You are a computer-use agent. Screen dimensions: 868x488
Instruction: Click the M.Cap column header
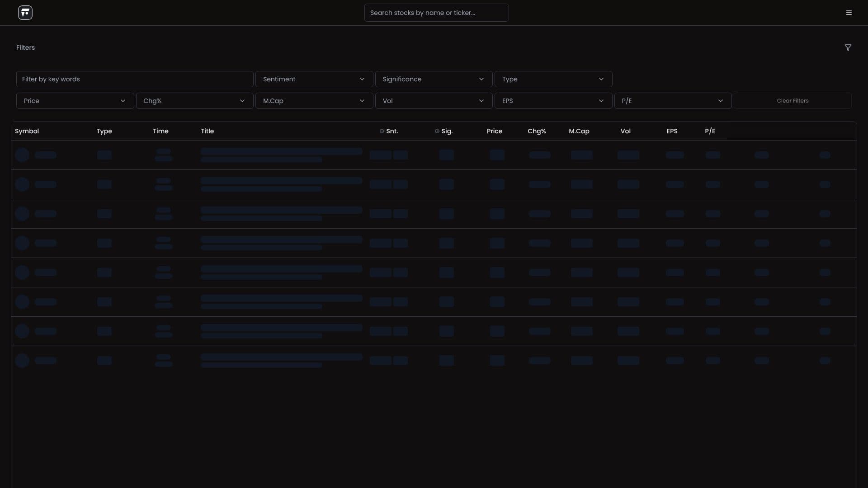[x=579, y=131]
